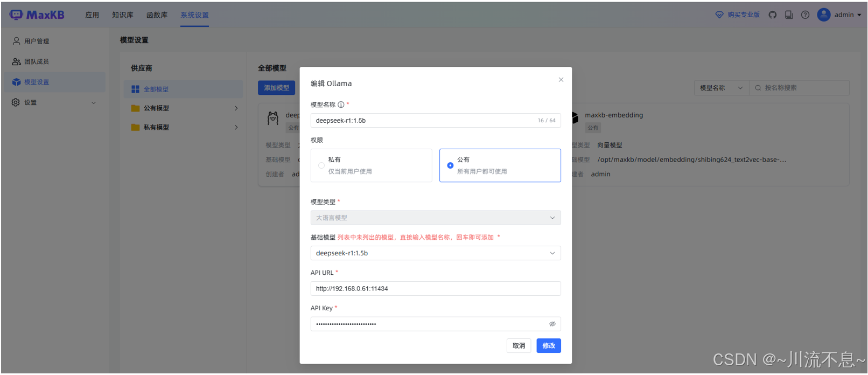Click the maxkb-embedding model icon
Image resolution: width=868 pixels, height=375 pixels.
point(575,118)
